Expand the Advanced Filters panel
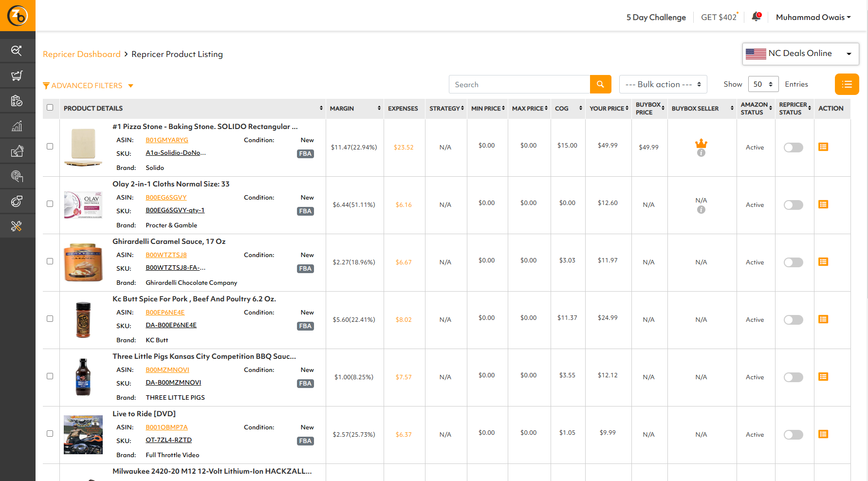The width and height of the screenshot is (868, 481). [x=88, y=86]
